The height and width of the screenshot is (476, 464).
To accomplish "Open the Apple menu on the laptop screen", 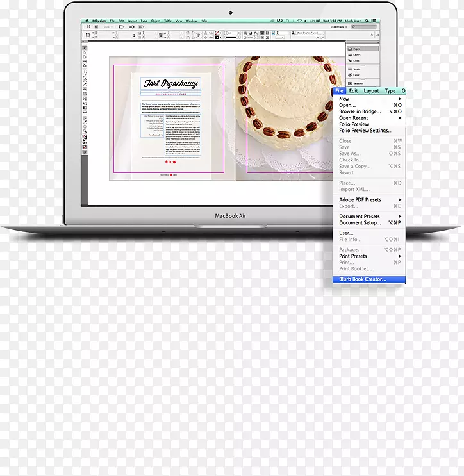I will pyautogui.click(x=87, y=21).
